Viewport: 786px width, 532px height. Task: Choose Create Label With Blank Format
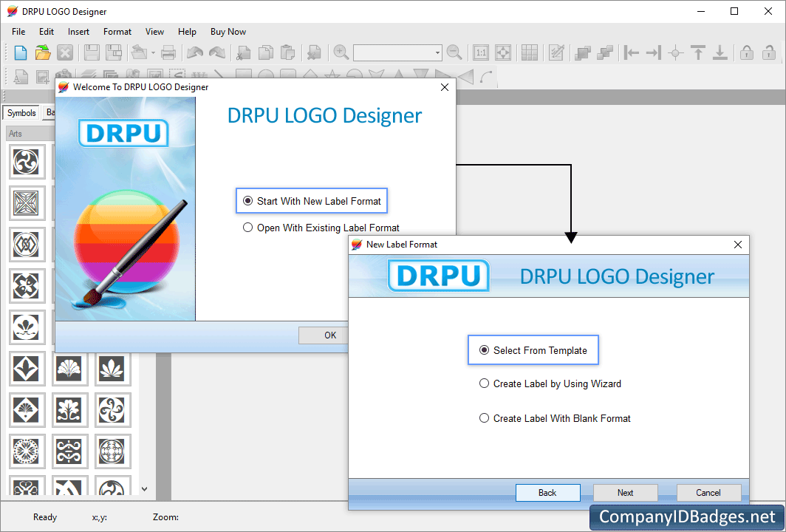click(555, 418)
